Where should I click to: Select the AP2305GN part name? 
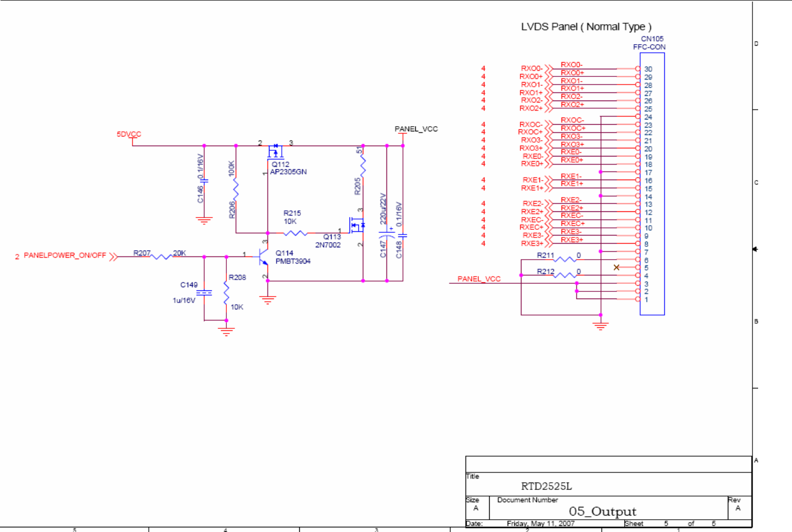(288, 172)
